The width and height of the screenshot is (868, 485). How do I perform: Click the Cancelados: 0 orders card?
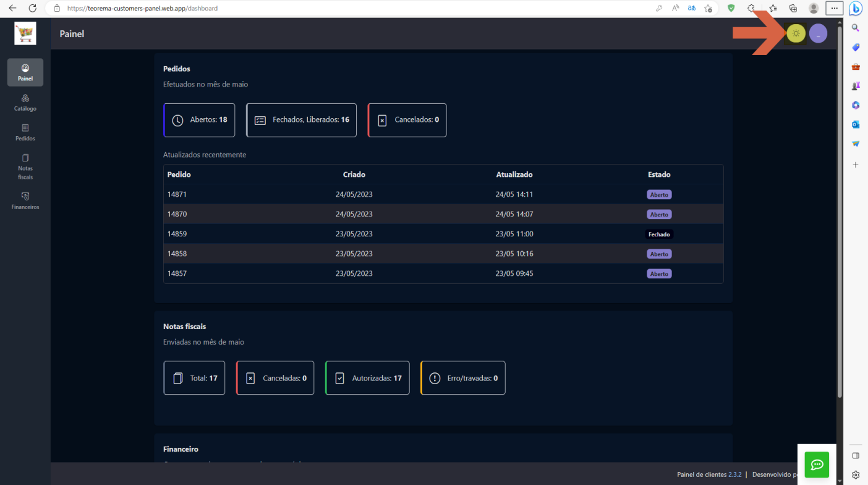click(407, 120)
